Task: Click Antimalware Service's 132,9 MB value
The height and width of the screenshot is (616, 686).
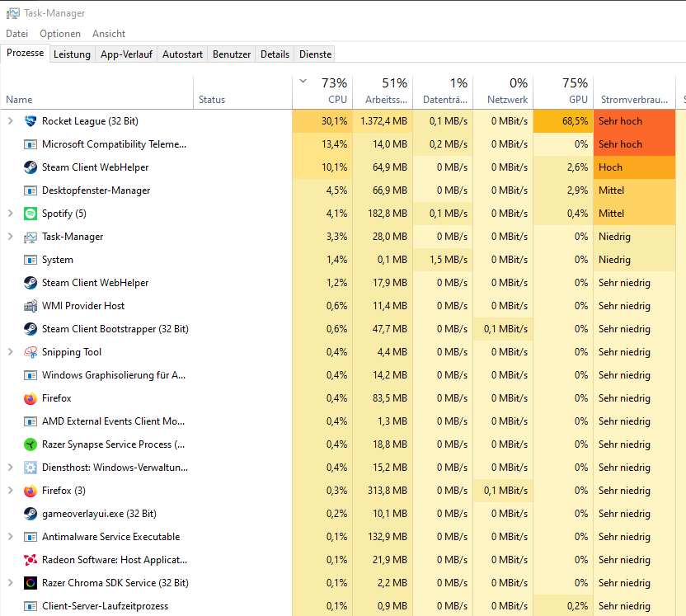Action: pyautogui.click(x=383, y=537)
